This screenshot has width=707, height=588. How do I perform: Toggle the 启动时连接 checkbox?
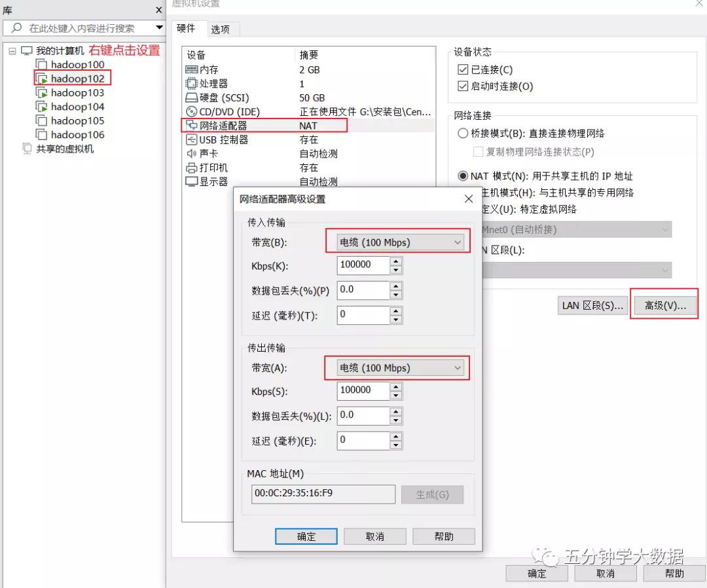(x=463, y=86)
